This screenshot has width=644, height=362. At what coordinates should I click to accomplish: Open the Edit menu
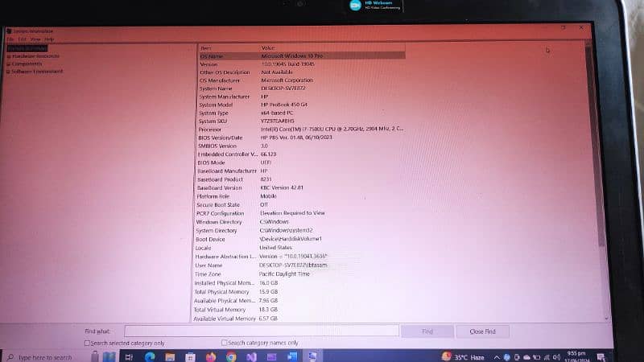coord(23,39)
